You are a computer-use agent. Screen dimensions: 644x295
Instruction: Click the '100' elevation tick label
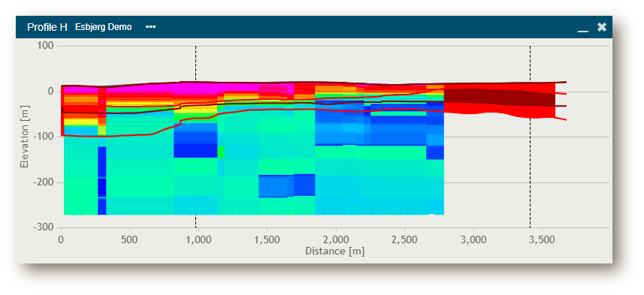pyautogui.click(x=47, y=46)
